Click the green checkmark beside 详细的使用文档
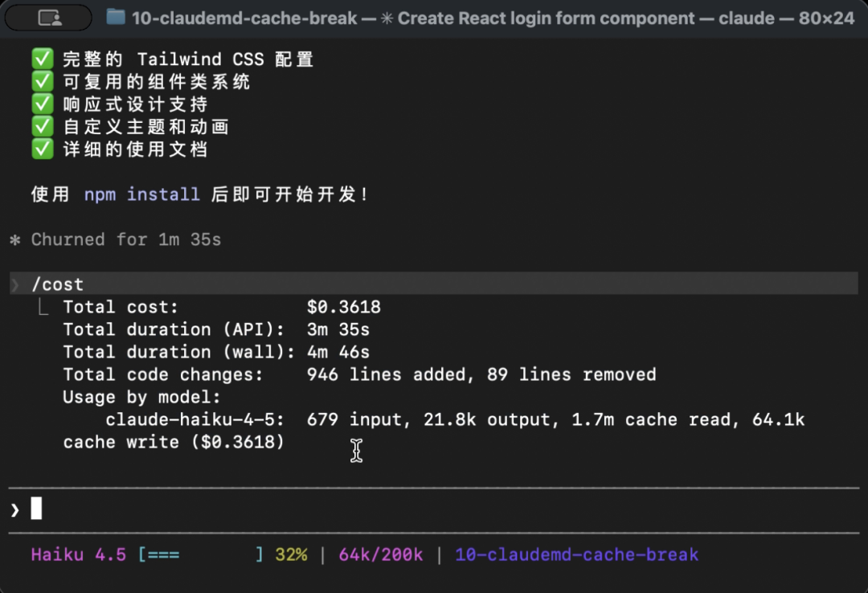 [42, 149]
